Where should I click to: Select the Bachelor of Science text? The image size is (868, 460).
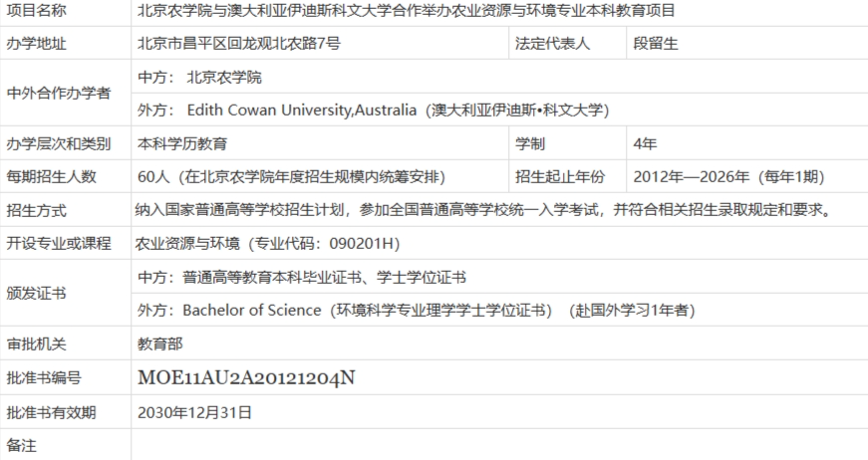(252, 311)
